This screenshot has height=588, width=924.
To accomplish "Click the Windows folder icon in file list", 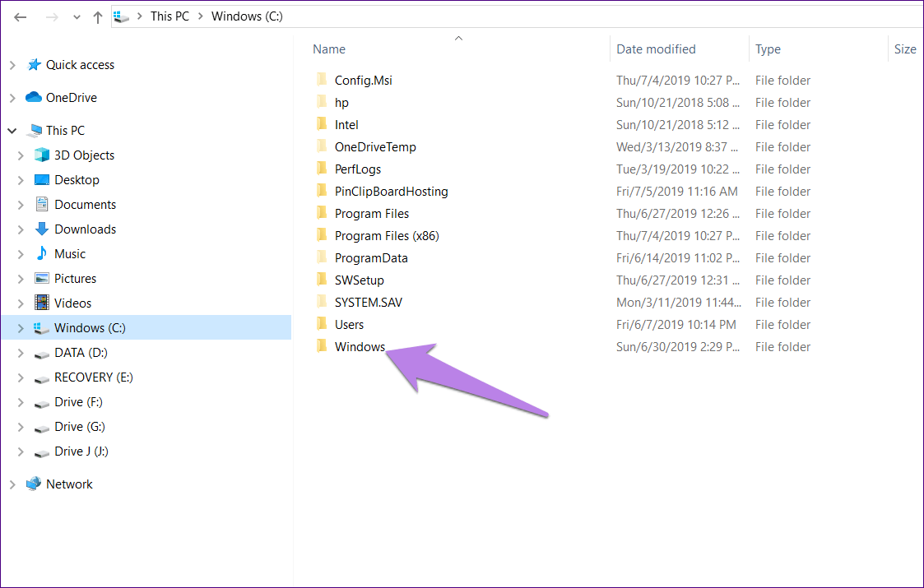I will coord(322,346).
